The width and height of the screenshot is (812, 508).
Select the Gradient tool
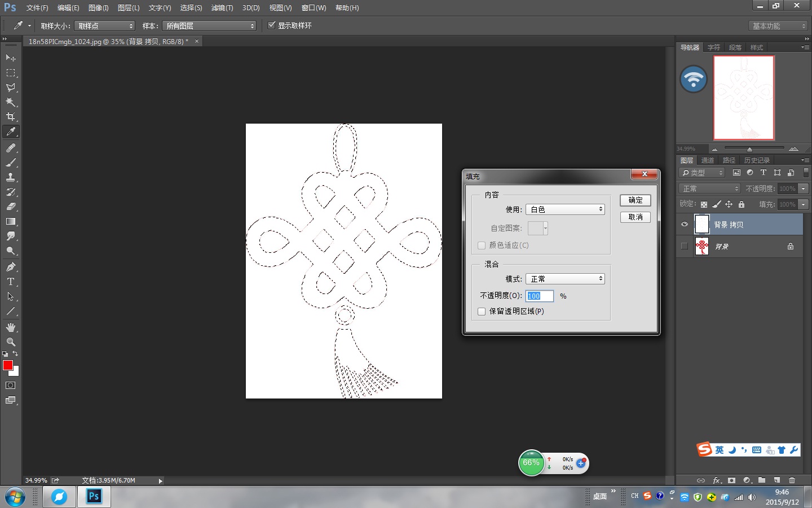(x=11, y=221)
